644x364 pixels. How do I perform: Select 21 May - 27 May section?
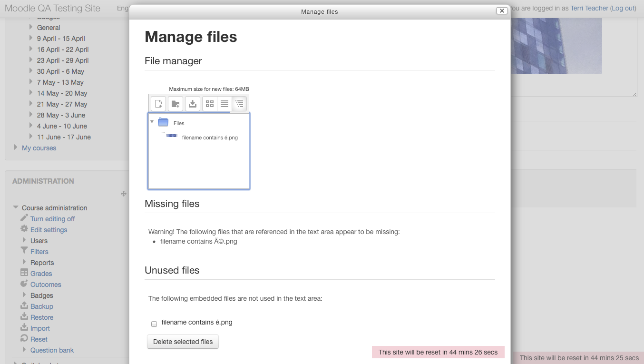tap(62, 104)
